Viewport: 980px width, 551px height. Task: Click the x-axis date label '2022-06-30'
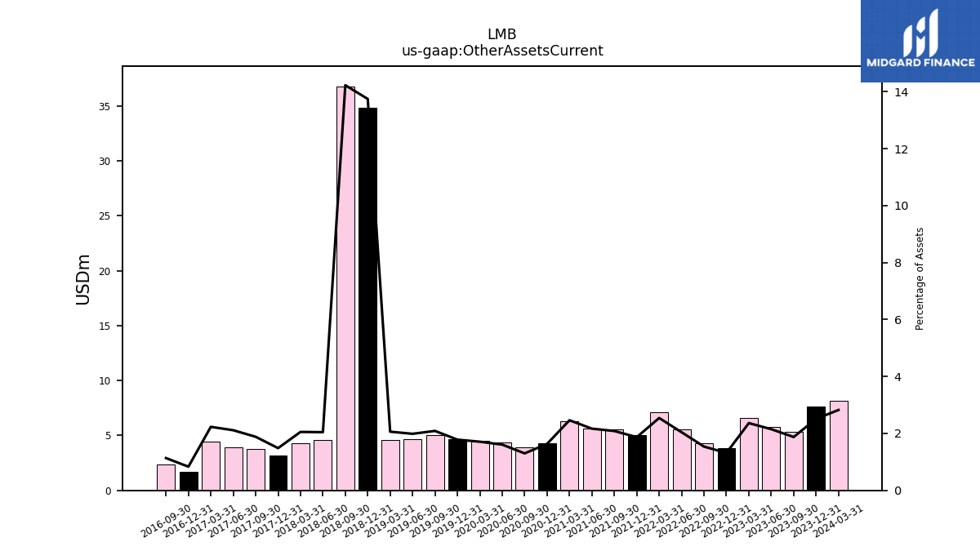coord(681,521)
